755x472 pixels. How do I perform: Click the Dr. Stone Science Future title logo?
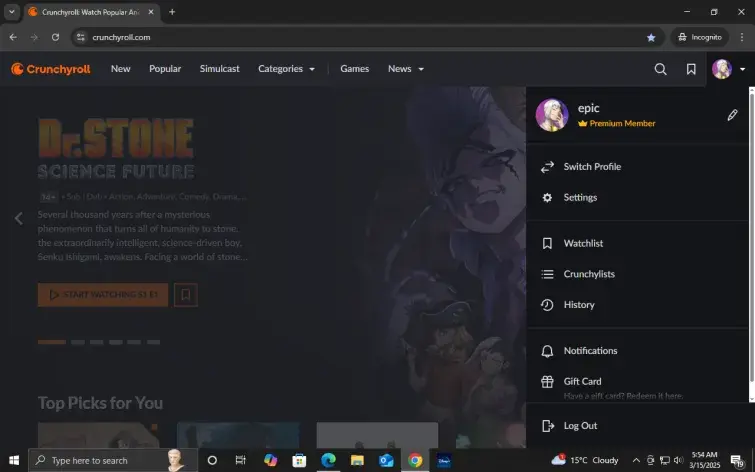[x=116, y=148]
